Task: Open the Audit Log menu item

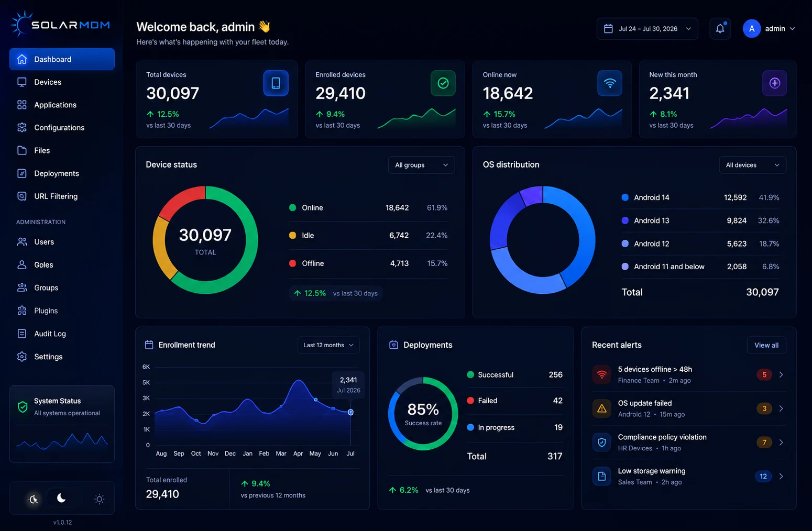Action: coord(62,334)
